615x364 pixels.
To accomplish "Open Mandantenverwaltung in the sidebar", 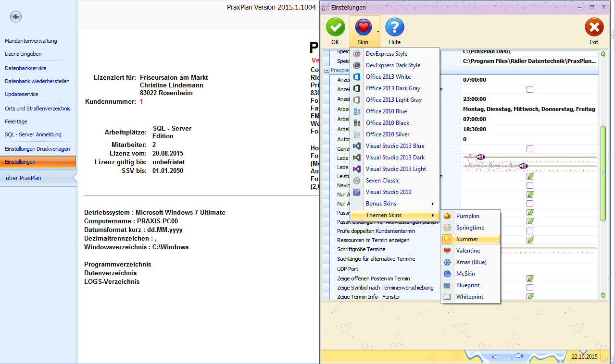I will click(x=31, y=41).
